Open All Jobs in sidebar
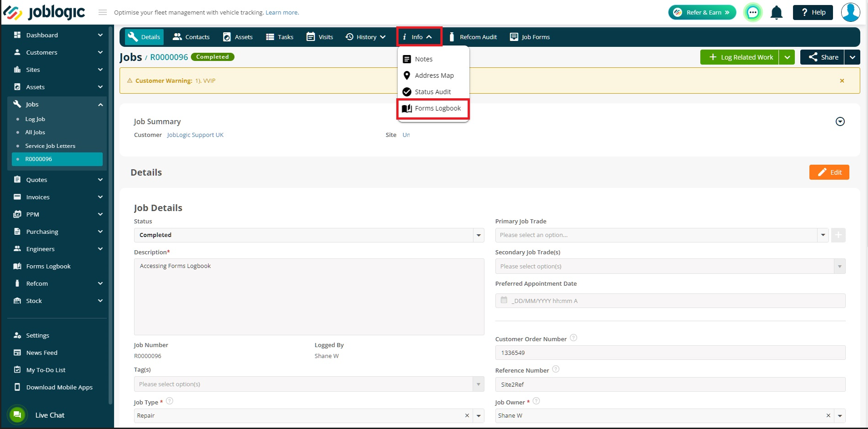 point(35,132)
